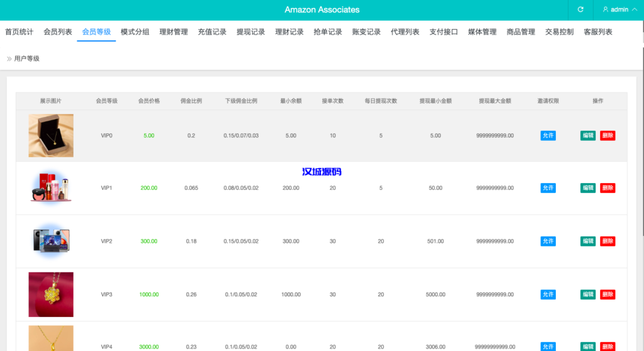Open the 客服列表 tab
644x351 pixels.
click(597, 32)
